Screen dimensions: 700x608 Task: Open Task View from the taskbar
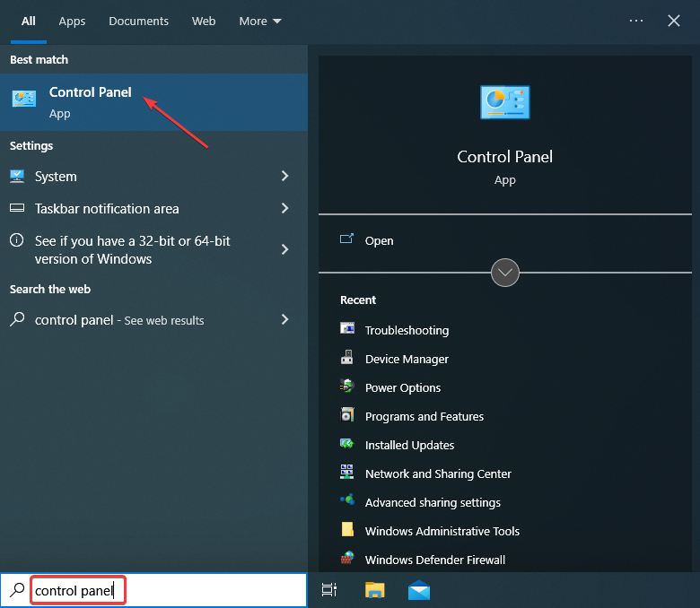click(x=329, y=590)
